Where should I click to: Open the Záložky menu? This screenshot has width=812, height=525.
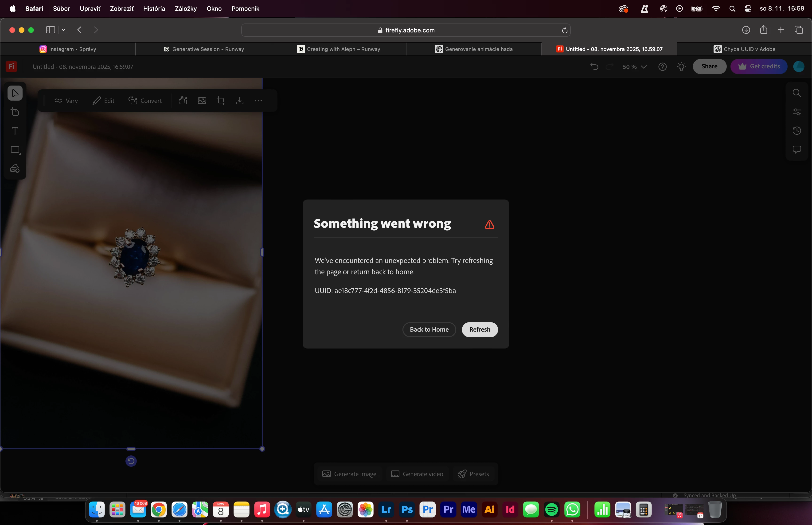pos(185,8)
